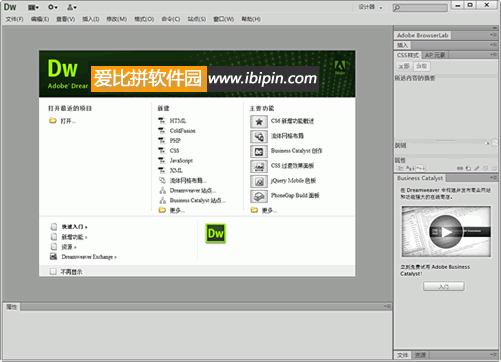501x362 pixels.
Task: Click the Business Catalyst site icon in the new list
Action: 162,200
